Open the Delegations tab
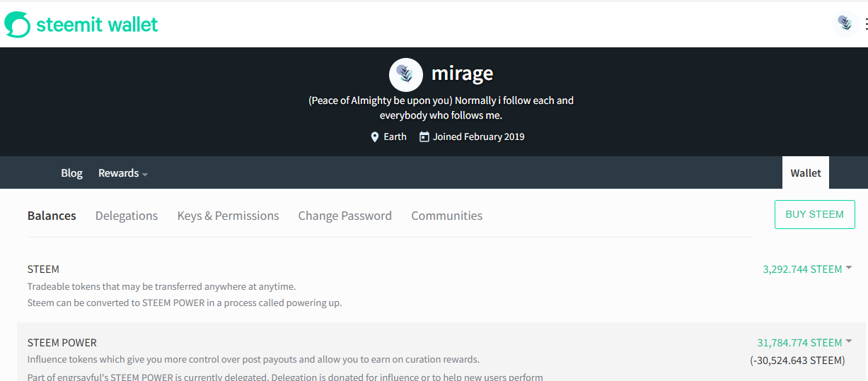 [127, 216]
